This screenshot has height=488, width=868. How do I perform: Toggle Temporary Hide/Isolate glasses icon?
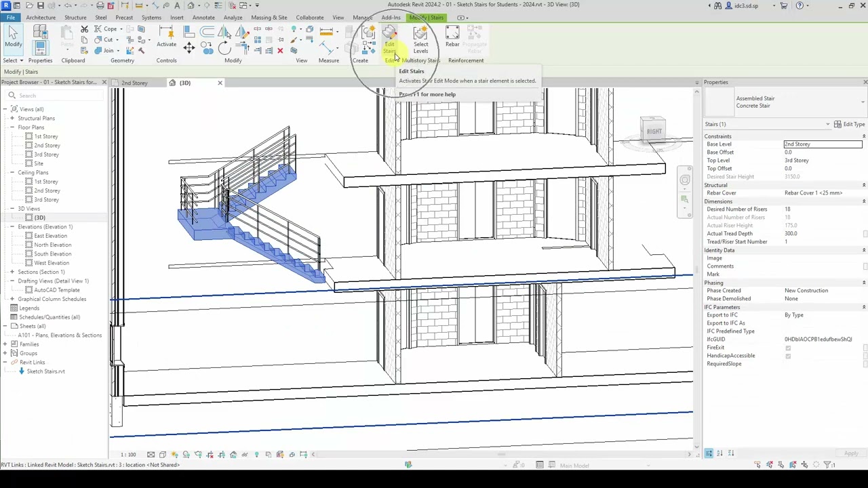pyautogui.click(x=245, y=455)
